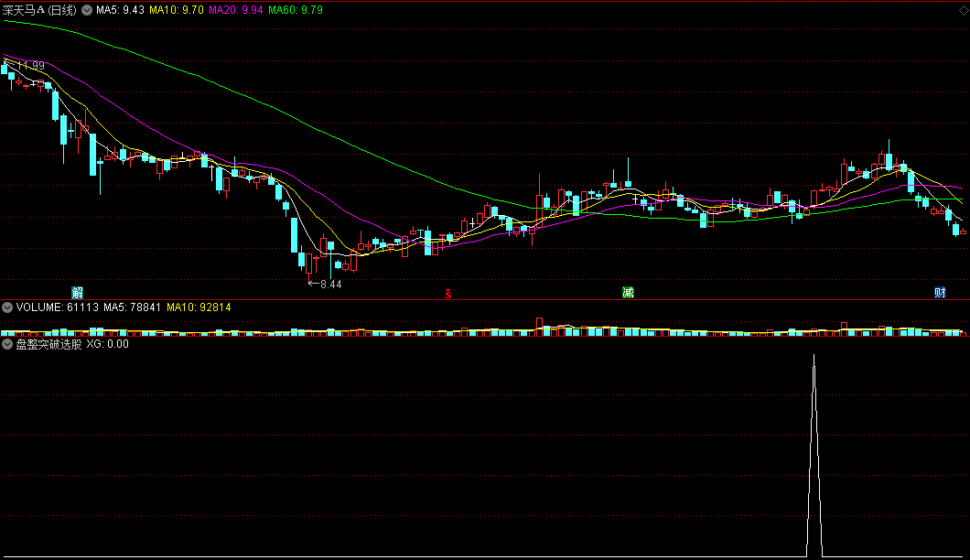Select the MA20: 9.94 label
970x560 pixels.
[236, 10]
